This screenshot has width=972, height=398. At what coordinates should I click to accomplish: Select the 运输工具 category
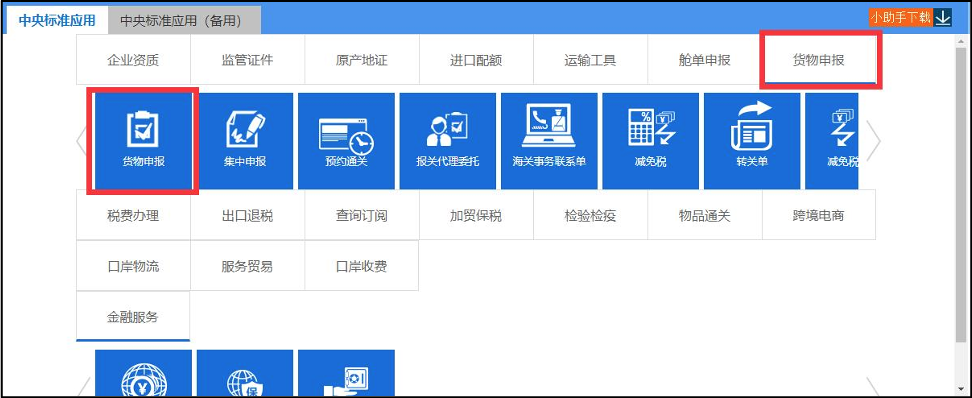pyautogui.click(x=590, y=60)
